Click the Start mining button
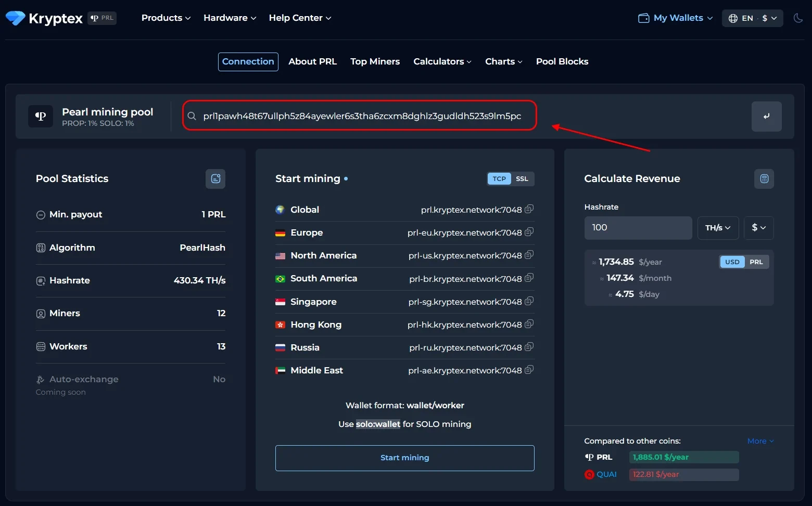Screen dimensions: 812x506 click(x=405, y=458)
